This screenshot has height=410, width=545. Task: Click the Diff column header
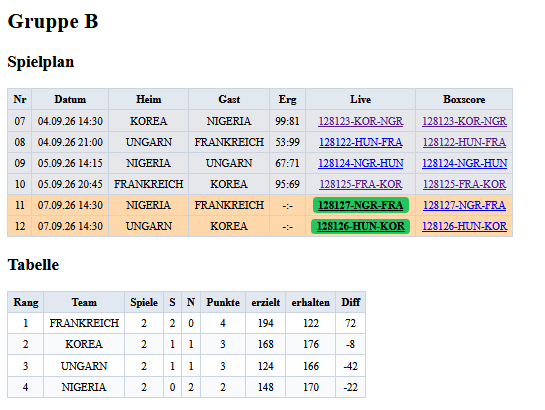(350, 302)
